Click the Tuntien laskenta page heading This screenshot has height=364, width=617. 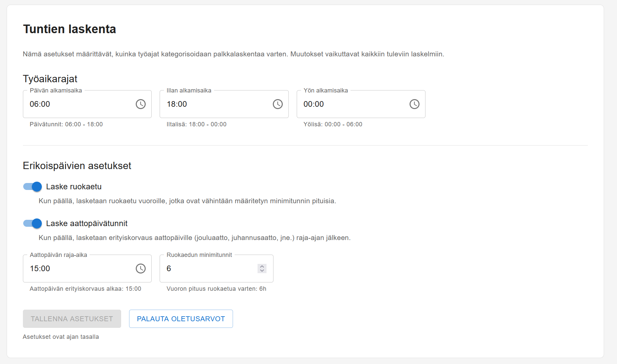[69, 29]
